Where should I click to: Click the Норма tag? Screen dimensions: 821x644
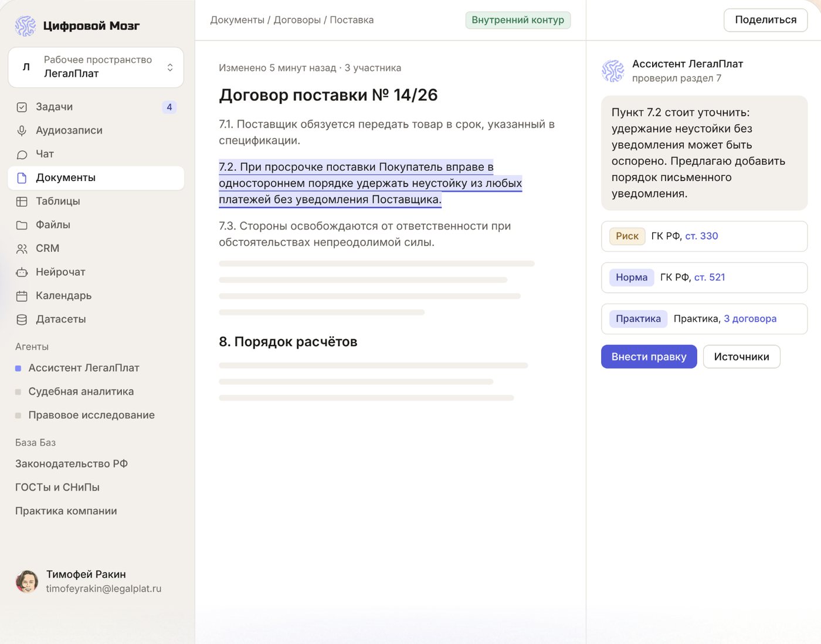(632, 277)
